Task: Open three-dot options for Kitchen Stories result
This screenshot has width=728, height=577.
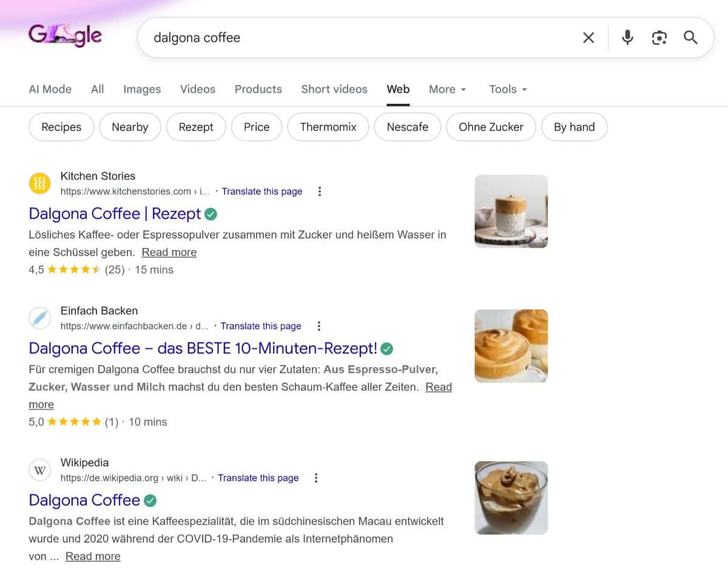Action: tap(320, 191)
